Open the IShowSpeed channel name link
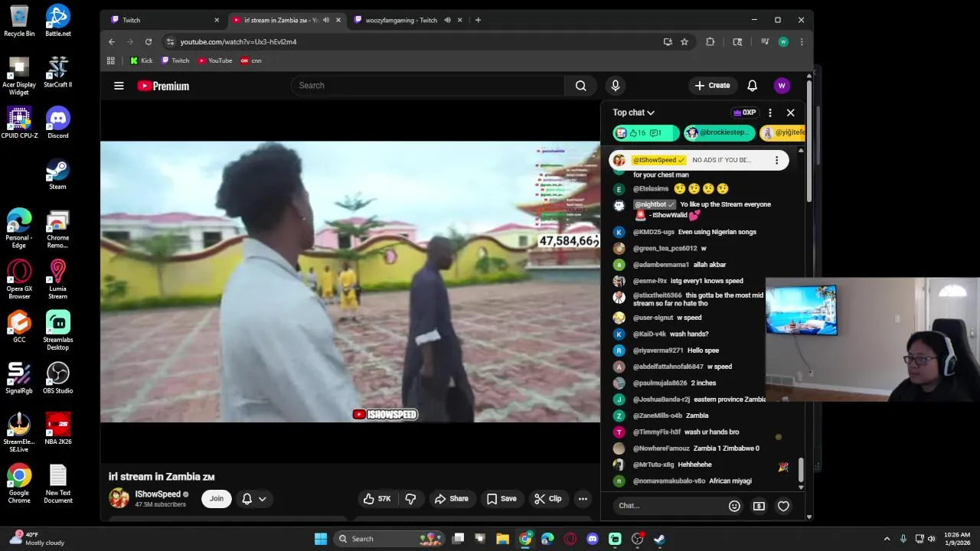The image size is (980, 551). 158,494
